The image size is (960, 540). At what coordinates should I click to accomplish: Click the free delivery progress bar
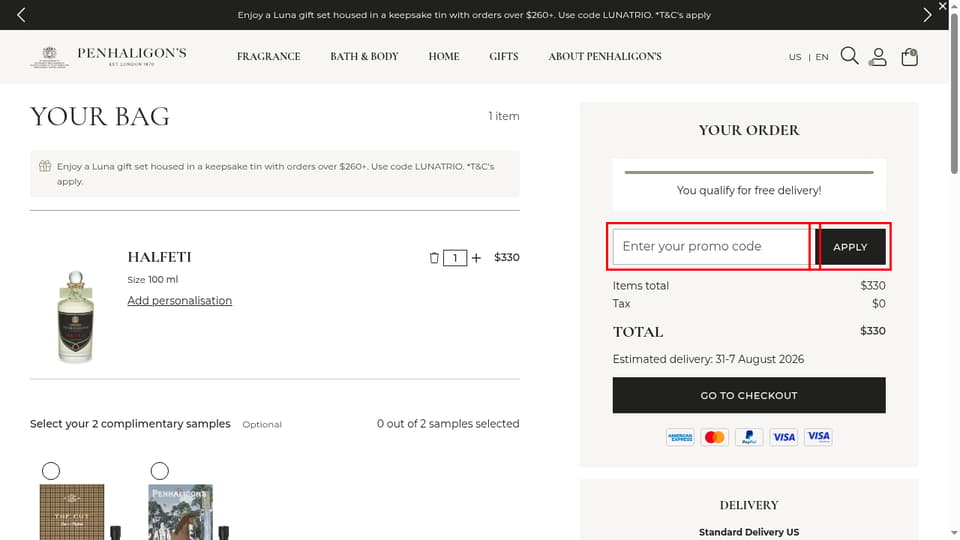coord(749,173)
